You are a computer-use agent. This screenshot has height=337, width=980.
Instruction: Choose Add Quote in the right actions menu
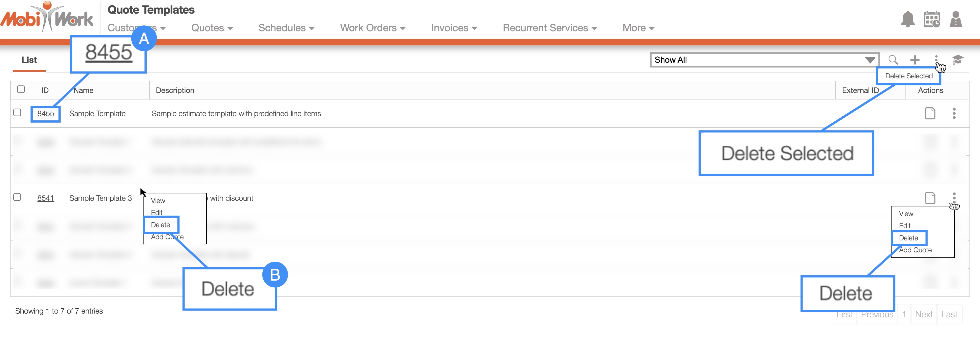pyautogui.click(x=915, y=250)
